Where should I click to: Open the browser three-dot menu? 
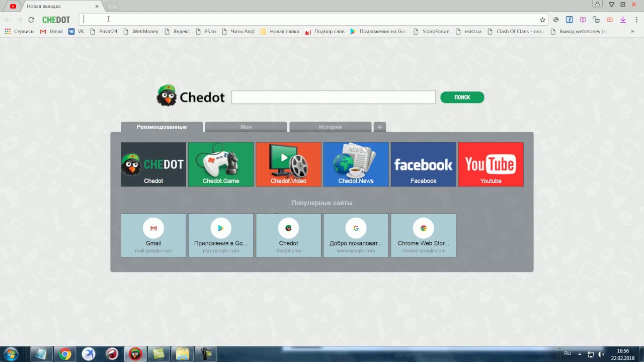pos(635,20)
